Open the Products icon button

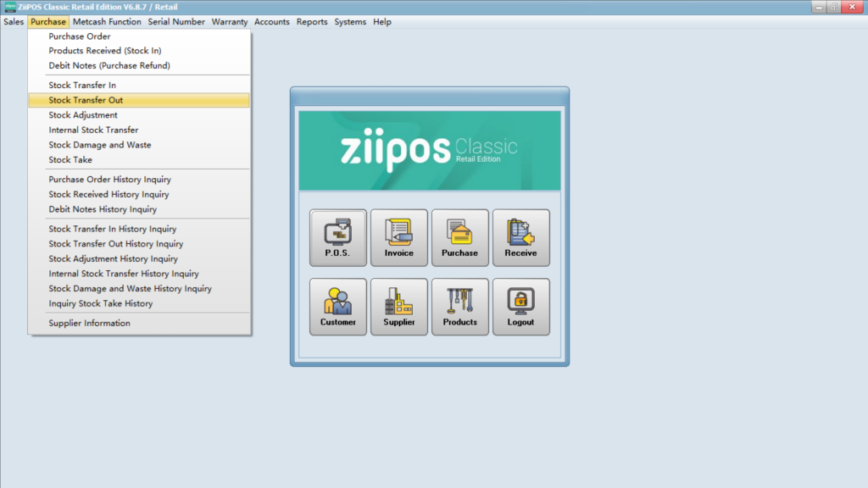pos(459,307)
